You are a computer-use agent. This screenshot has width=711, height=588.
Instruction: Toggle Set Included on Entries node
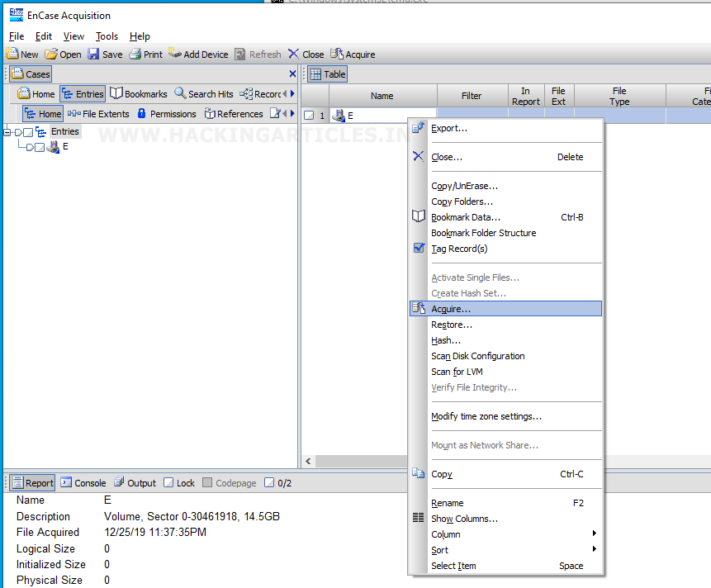click(18, 132)
